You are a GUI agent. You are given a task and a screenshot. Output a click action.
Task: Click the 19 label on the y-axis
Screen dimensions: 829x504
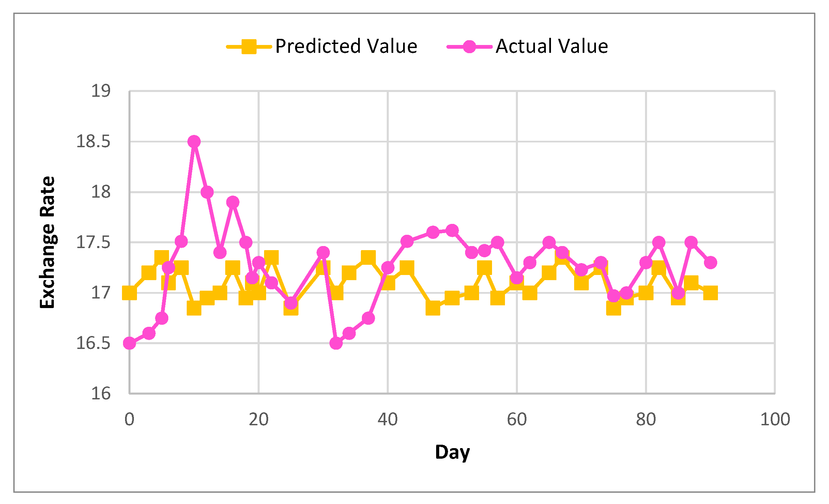click(101, 91)
